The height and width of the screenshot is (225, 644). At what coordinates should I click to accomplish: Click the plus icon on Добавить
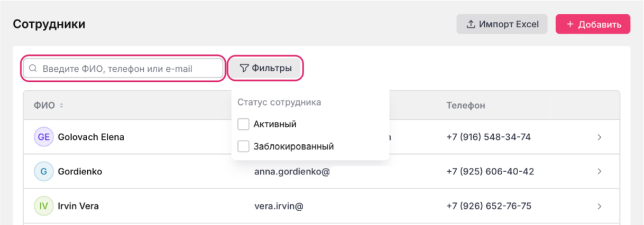(x=570, y=24)
